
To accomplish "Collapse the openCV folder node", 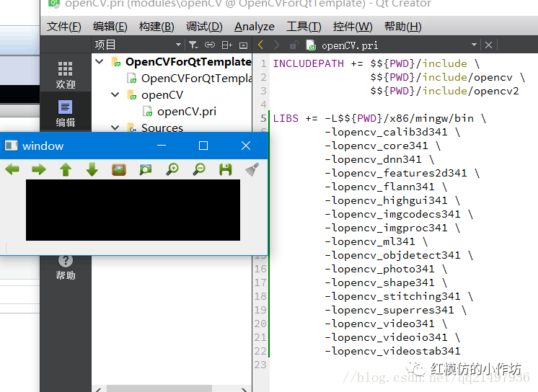I will 115,94.
